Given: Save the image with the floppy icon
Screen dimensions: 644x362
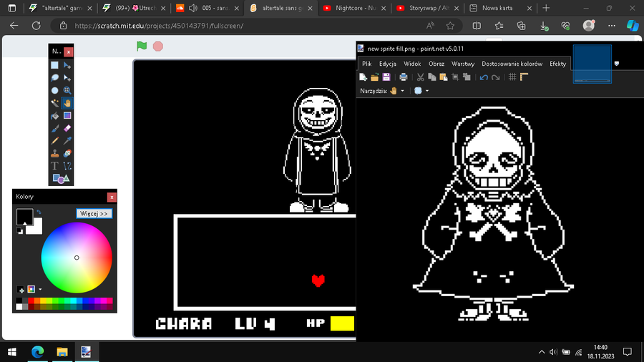Looking at the screenshot, I should pyautogui.click(x=386, y=77).
